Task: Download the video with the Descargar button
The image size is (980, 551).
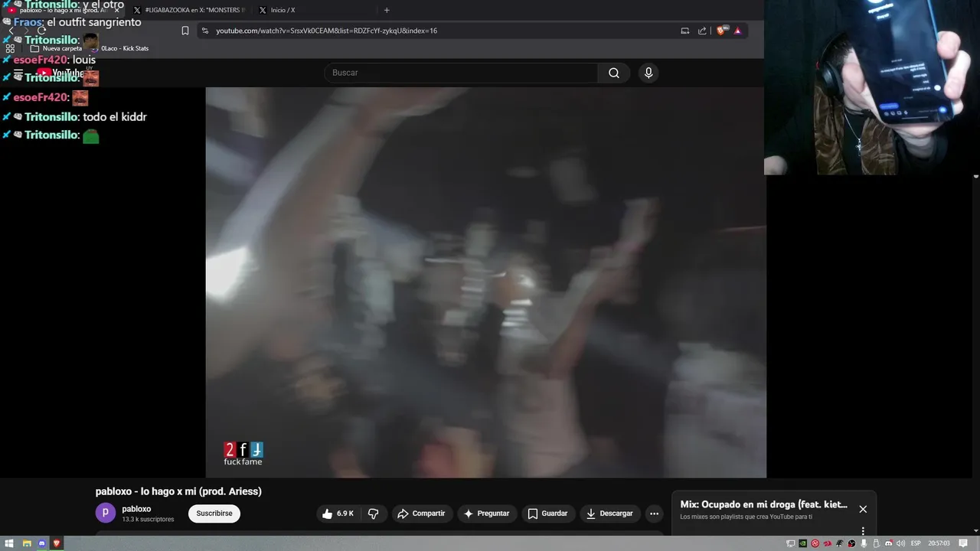Action: coord(609,514)
